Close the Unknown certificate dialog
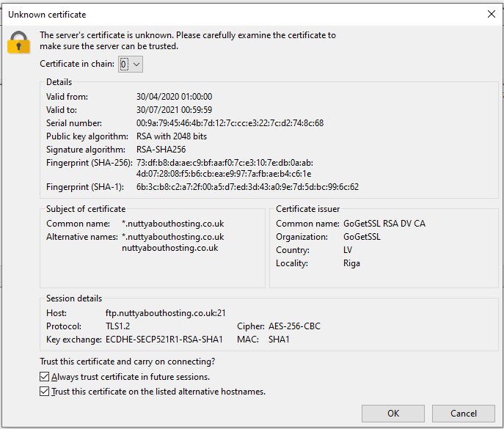The width and height of the screenshot is (504, 429). (490, 14)
